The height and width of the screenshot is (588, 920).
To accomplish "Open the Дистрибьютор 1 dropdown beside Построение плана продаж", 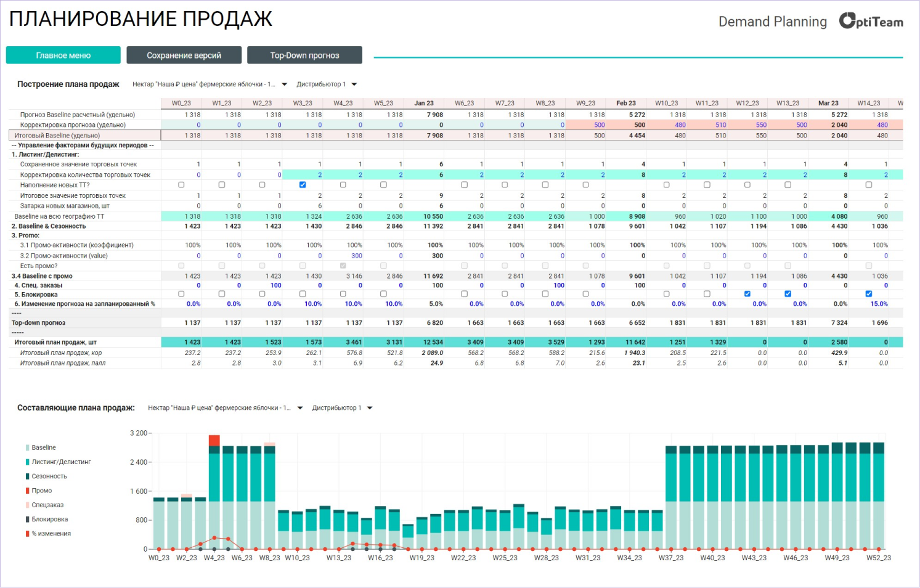I will pyautogui.click(x=327, y=84).
